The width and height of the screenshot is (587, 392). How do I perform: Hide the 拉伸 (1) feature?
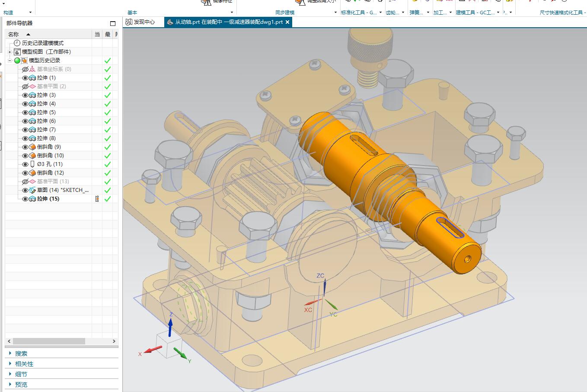(25, 78)
